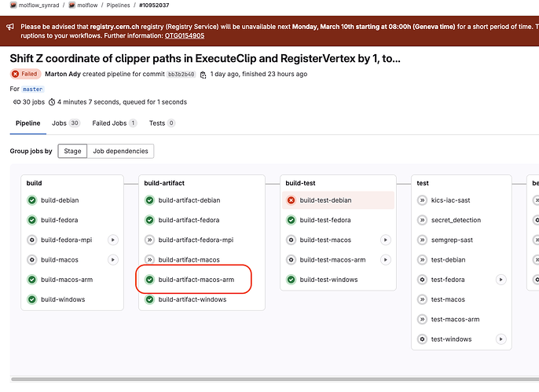Screen dimensions: 539x392
Task: Group jobs by Job dependencies
Action: point(120,151)
